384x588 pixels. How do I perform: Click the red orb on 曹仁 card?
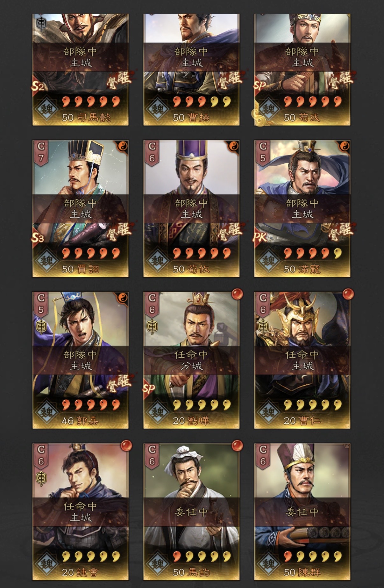click(348, 294)
